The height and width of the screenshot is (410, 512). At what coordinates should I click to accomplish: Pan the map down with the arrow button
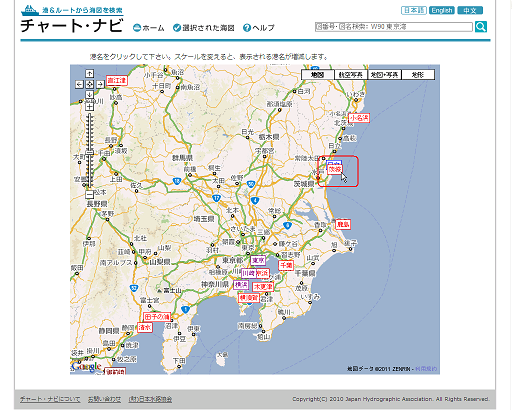(x=89, y=95)
